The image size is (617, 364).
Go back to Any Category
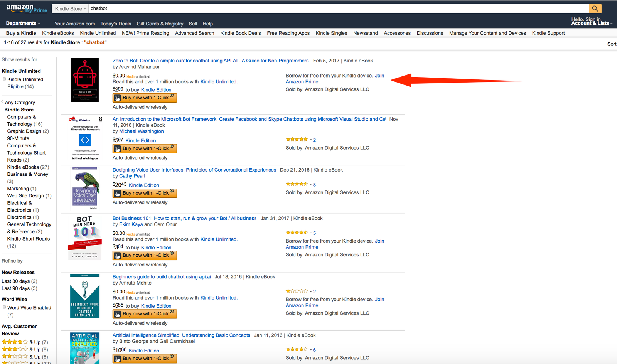20,103
